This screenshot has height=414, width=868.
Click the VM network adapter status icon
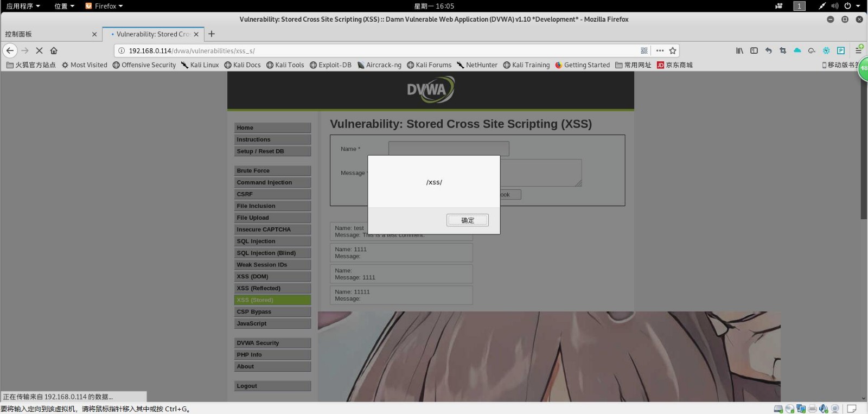point(801,409)
